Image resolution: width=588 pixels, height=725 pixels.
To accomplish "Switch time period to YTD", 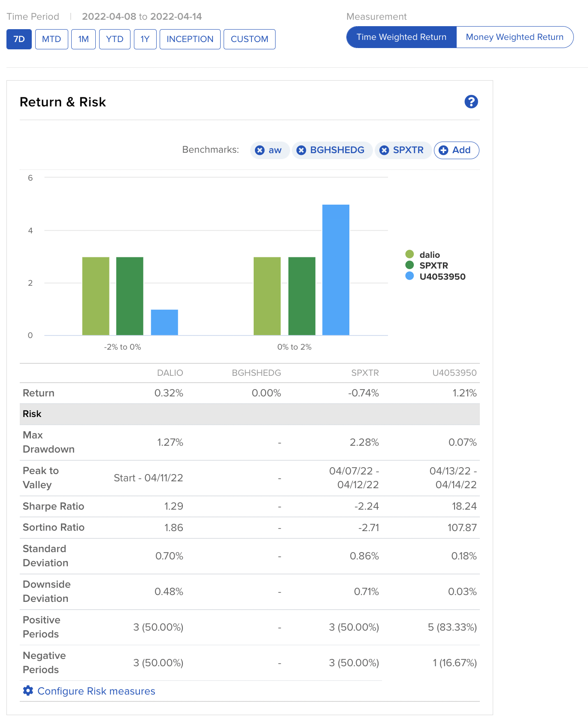I will pyautogui.click(x=115, y=39).
